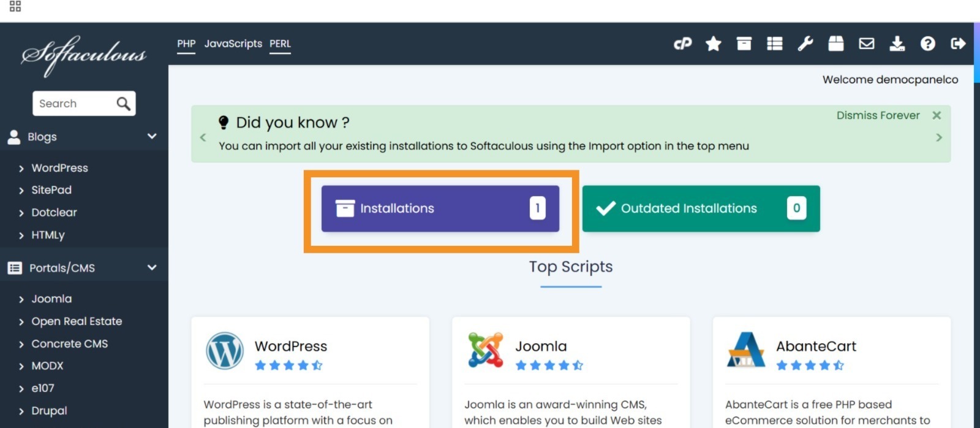Screen dimensions: 980x428
Task: Open WordPress in the sidebar
Action: [x=59, y=168]
